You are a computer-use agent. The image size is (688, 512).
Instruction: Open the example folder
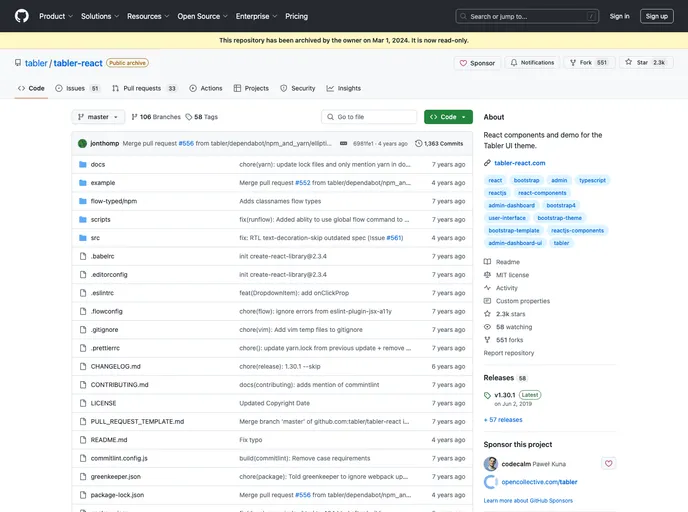[x=103, y=183]
